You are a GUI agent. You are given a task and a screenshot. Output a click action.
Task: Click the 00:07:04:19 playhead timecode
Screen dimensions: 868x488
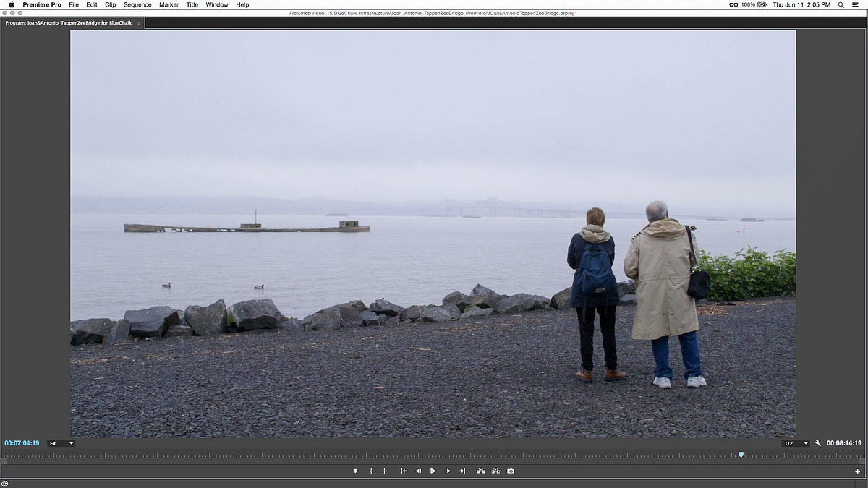pos(22,443)
